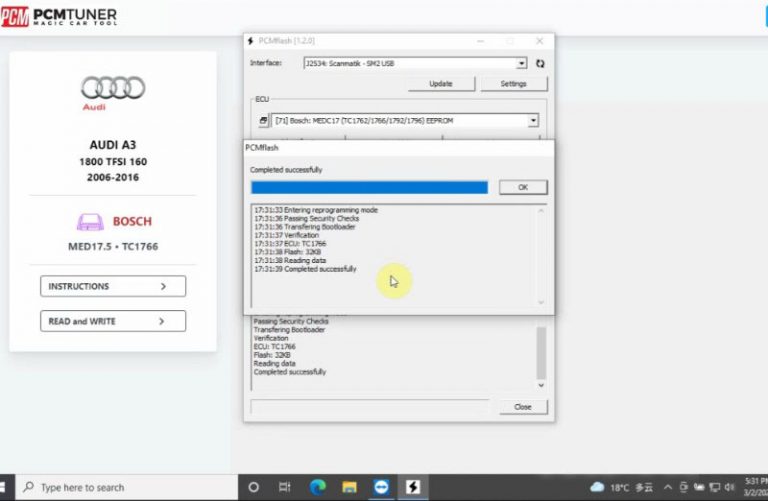Click the Update button
The height and width of the screenshot is (501, 768).
(x=440, y=84)
